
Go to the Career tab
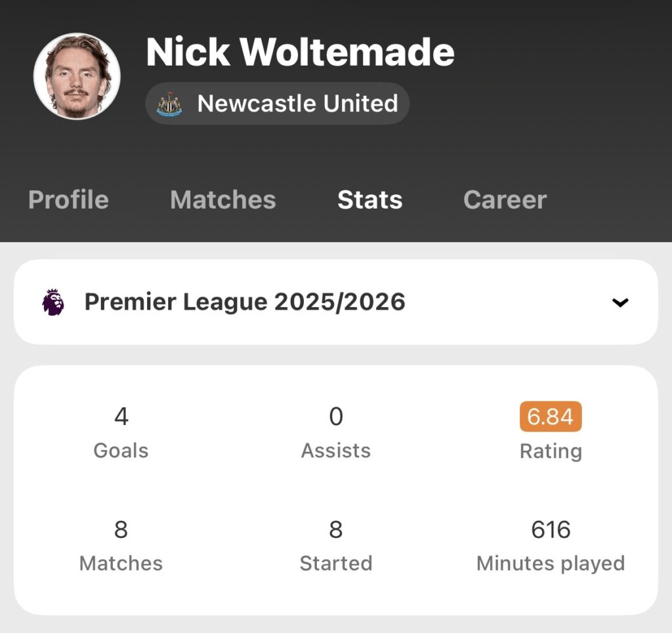click(x=505, y=199)
